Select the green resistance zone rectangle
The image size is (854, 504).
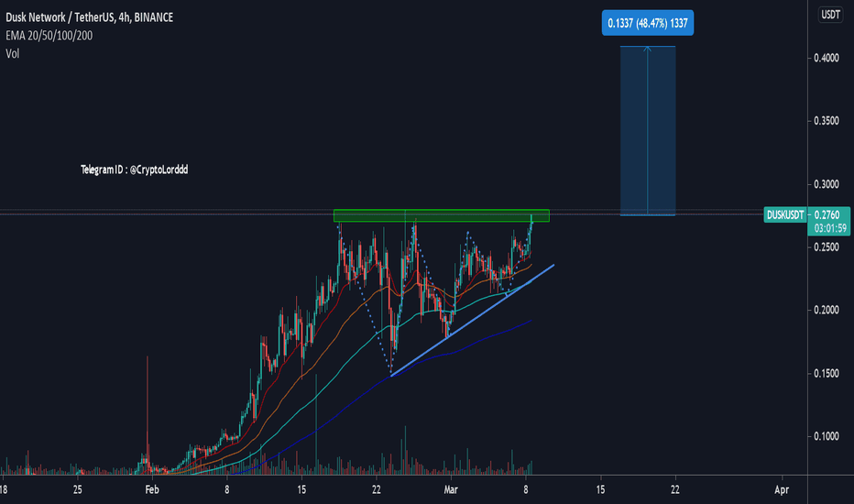441,215
